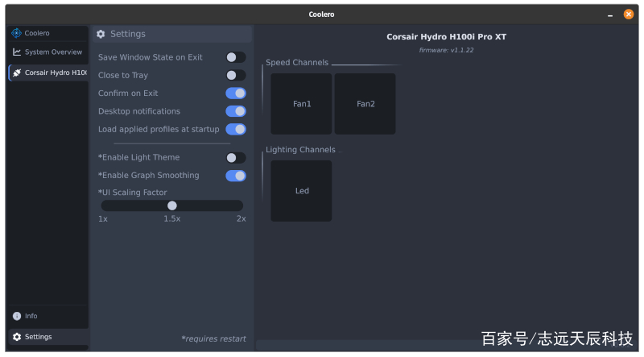644x357 pixels.
Task: Set UI scaling to 1x label
Action: point(103,219)
